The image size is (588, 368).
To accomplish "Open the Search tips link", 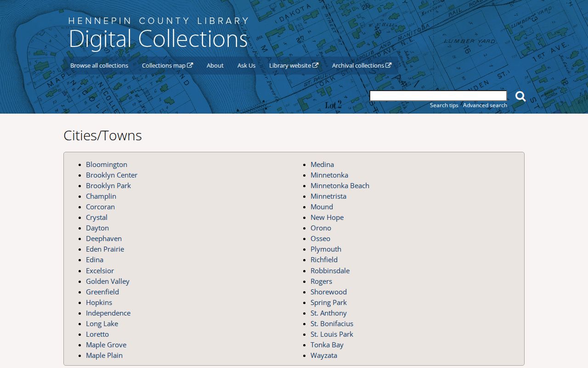I will (444, 105).
